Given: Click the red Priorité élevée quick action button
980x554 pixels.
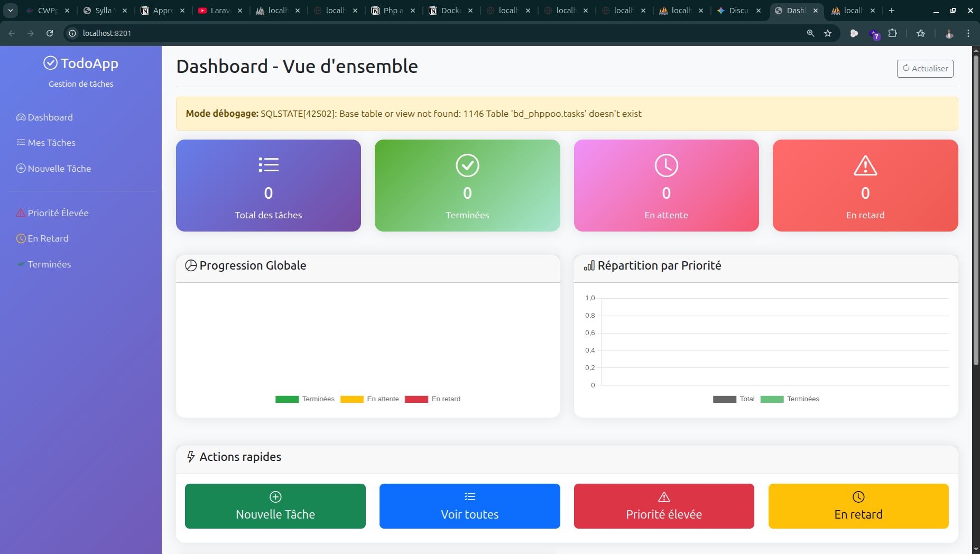Looking at the screenshot, I should tap(664, 506).
